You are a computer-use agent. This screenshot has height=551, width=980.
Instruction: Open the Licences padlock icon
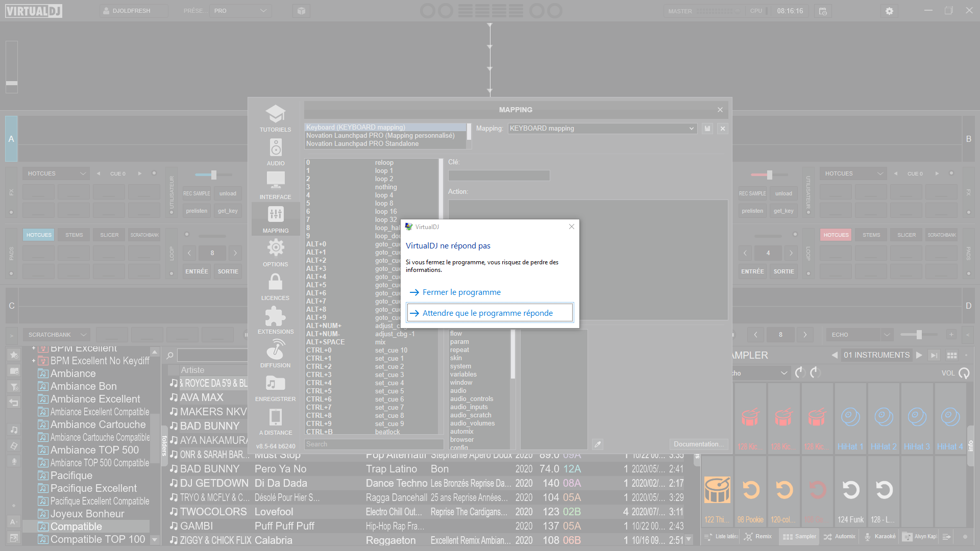click(275, 282)
